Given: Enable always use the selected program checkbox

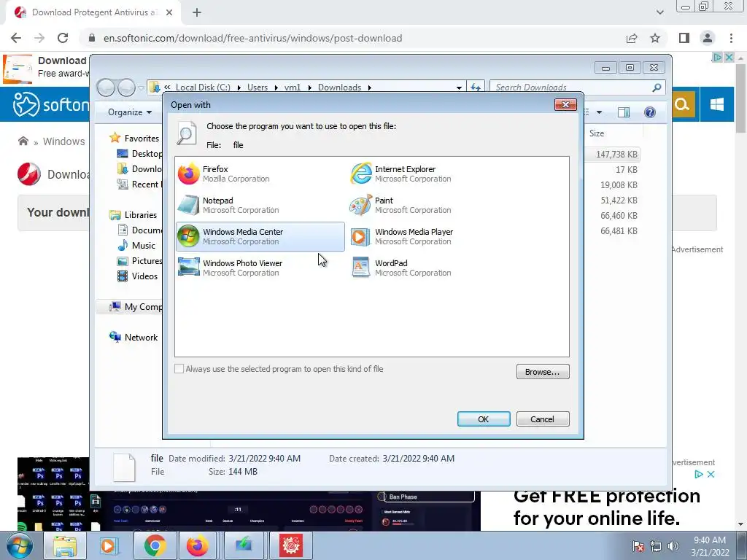Looking at the screenshot, I should pyautogui.click(x=179, y=368).
